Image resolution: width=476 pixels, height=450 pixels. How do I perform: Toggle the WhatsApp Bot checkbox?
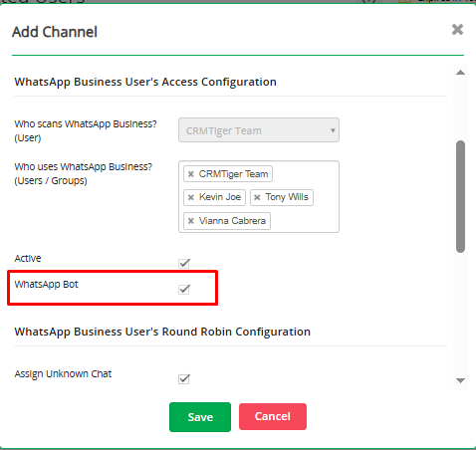click(184, 290)
